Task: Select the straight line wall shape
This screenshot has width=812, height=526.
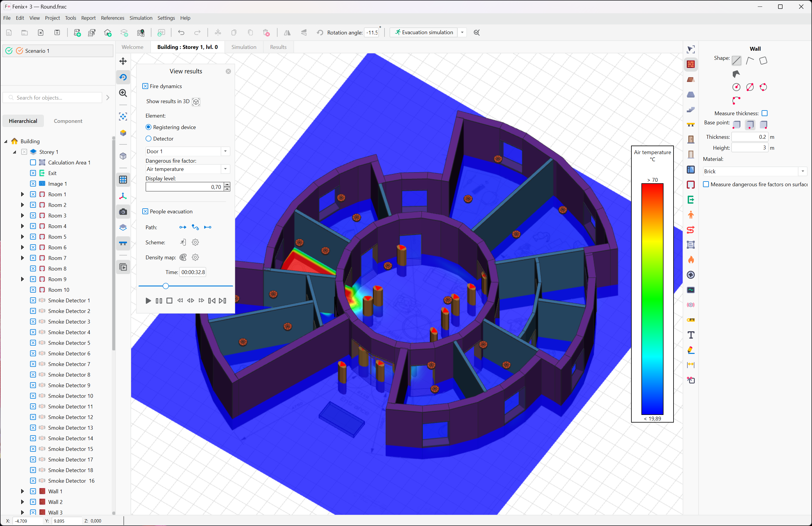Action: (x=736, y=61)
